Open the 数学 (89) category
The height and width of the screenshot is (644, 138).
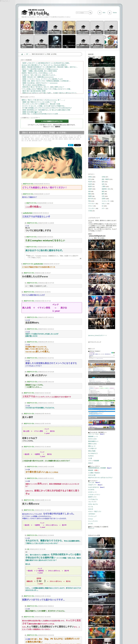tap(105, 194)
